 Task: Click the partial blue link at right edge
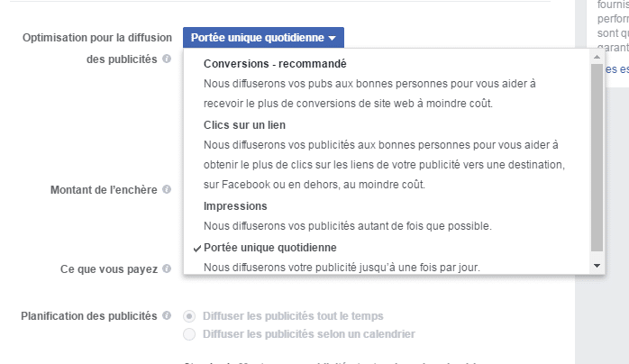616,69
